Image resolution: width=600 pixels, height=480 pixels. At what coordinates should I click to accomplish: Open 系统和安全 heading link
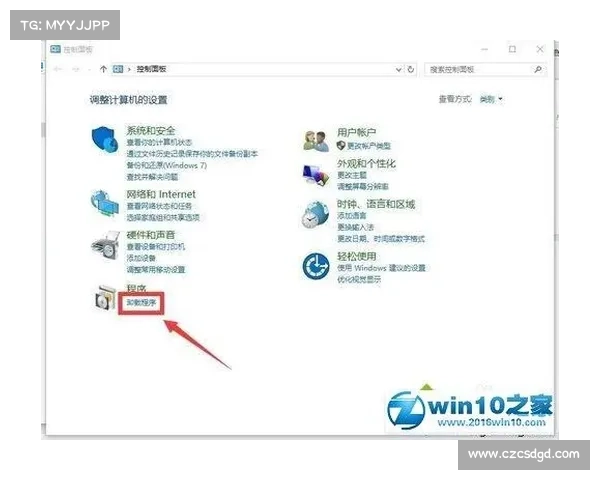[x=151, y=131]
